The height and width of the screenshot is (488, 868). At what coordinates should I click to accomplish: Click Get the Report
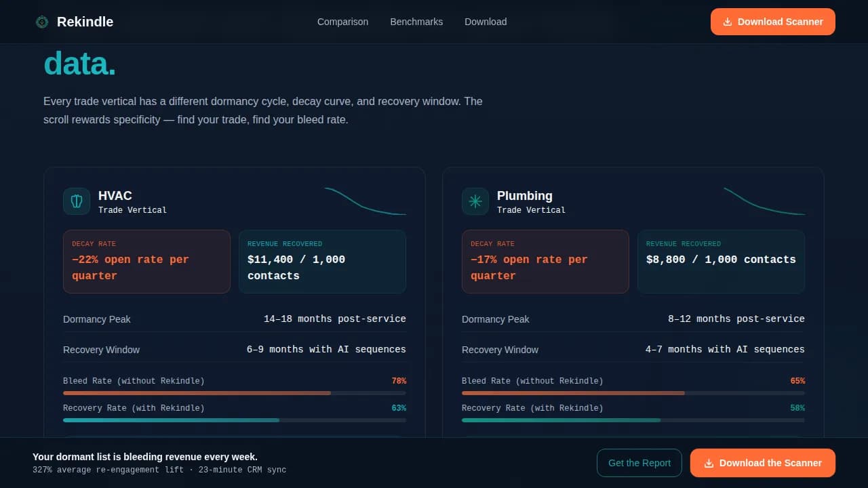639,463
